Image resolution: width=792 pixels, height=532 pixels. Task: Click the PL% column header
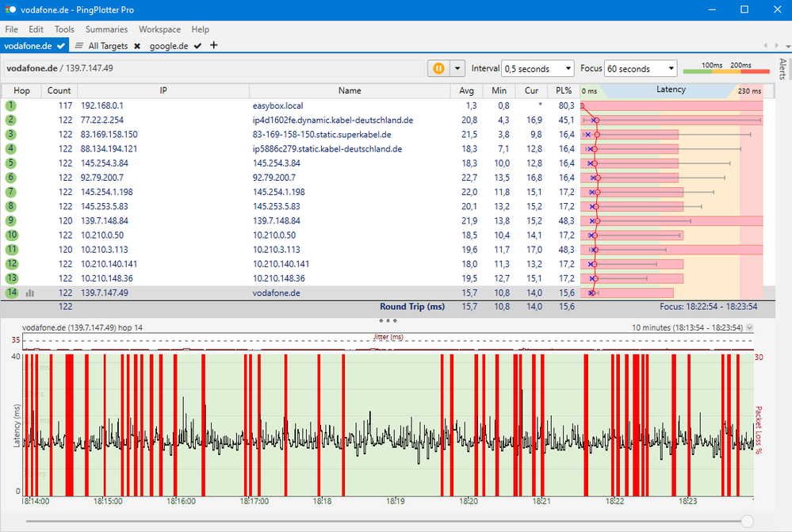[x=564, y=90]
